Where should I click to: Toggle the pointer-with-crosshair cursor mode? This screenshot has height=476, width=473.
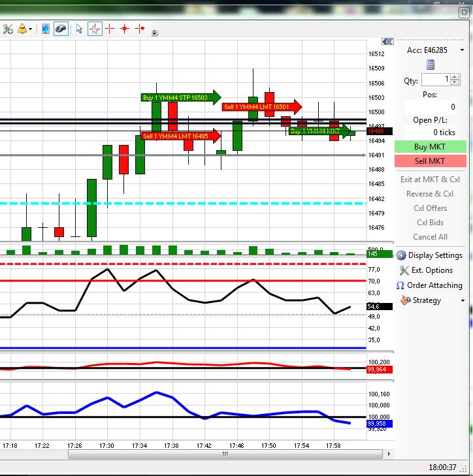(x=95, y=29)
